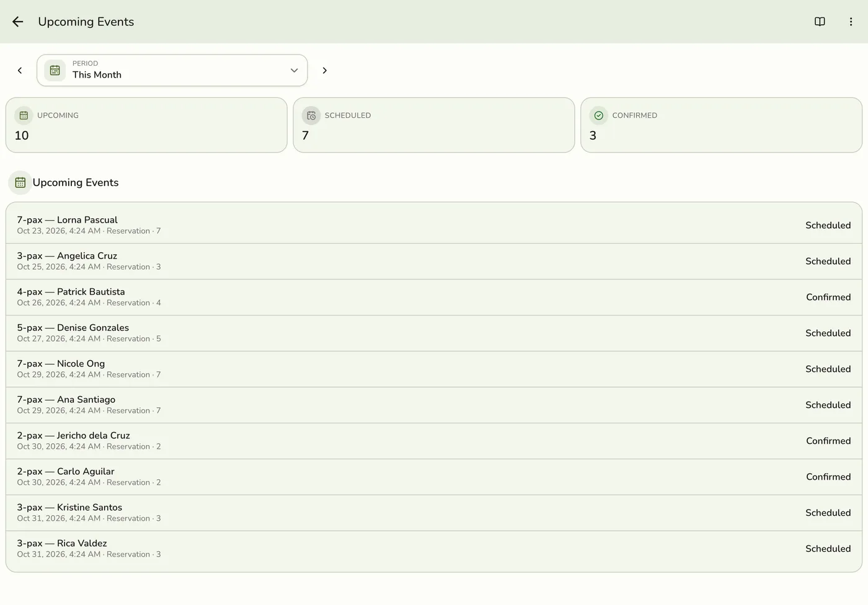Click Scheduled status on Rica Valdez row
The width and height of the screenshot is (868, 605).
pos(828,549)
